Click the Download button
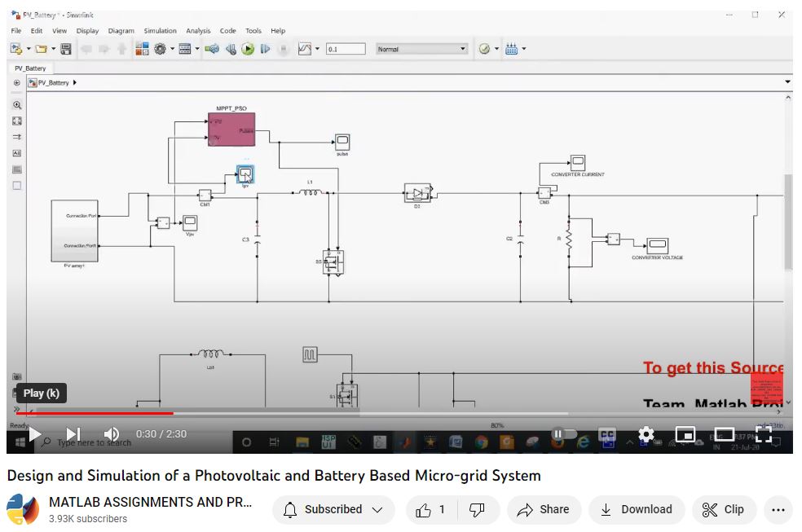The width and height of the screenshot is (802, 532). (x=637, y=509)
